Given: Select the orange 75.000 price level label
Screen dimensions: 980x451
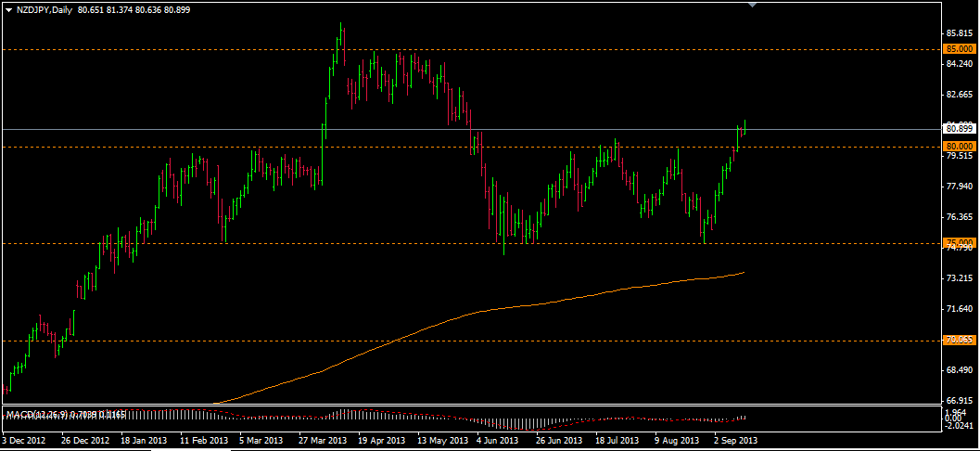Looking at the screenshot, I should click(x=960, y=243).
